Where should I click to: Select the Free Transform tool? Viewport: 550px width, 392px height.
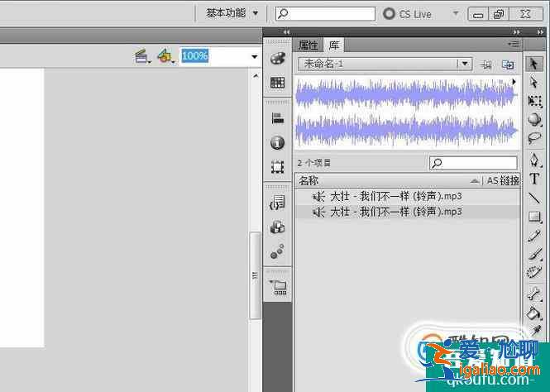[x=533, y=101]
